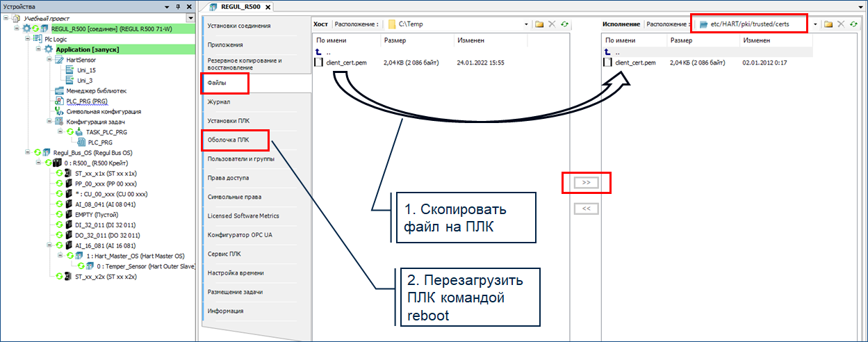
Task: Pin the Устройства panel
Action: point(177,6)
